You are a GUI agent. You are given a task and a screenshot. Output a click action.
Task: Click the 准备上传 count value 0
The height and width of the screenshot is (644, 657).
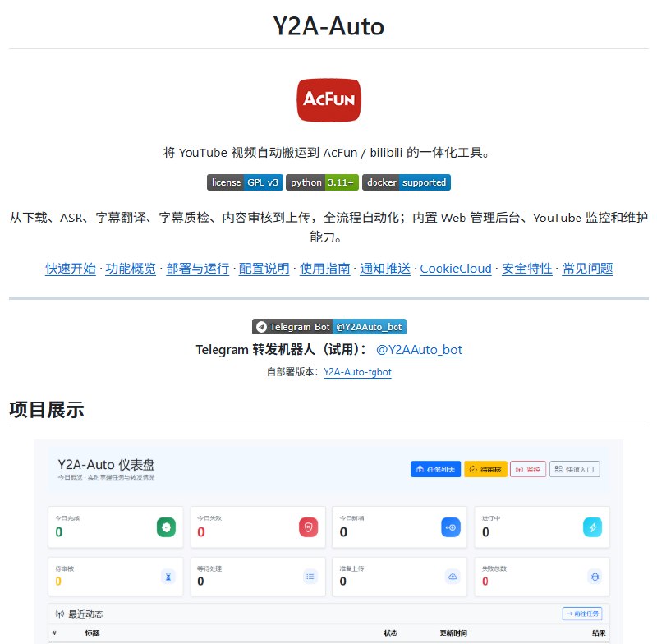click(x=343, y=582)
